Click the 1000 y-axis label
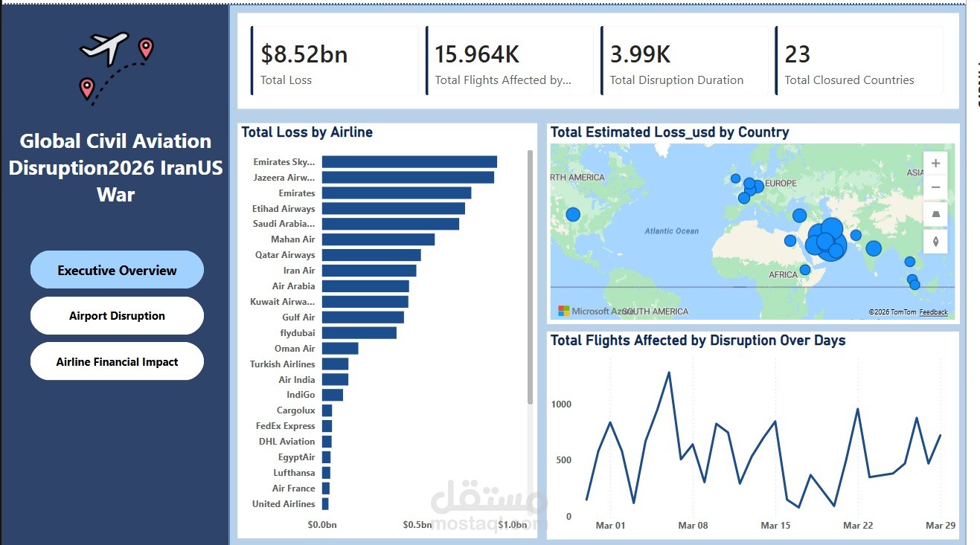Screen dimensions: 980x545 [x=561, y=404]
